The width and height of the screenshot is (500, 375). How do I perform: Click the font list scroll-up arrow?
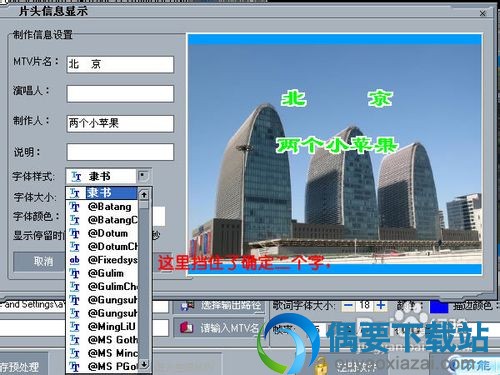(x=144, y=194)
